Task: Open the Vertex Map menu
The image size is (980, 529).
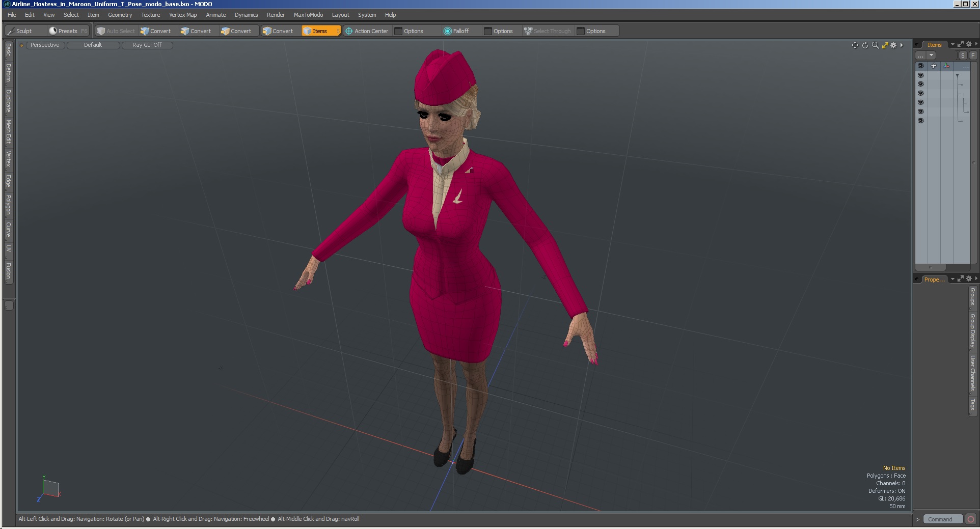Action: (183, 15)
